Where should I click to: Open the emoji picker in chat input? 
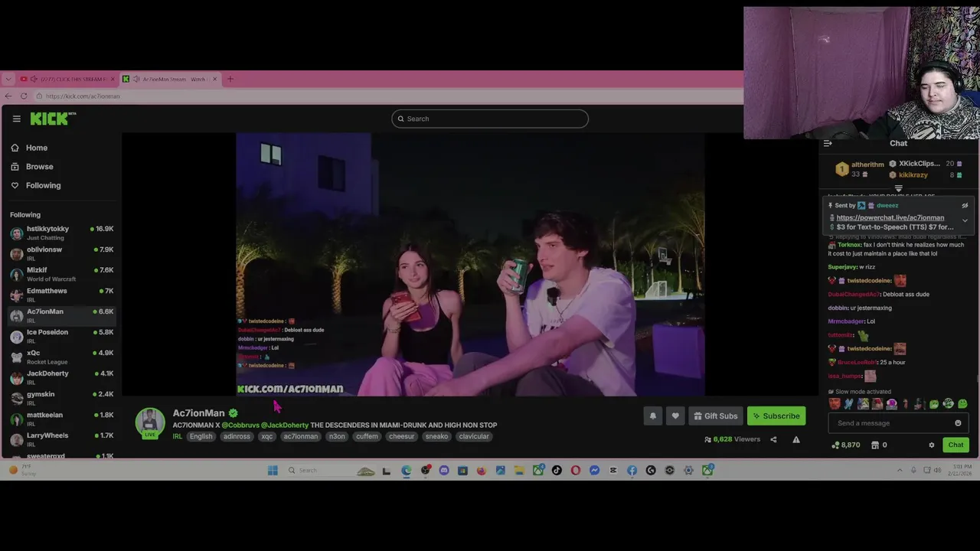[958, 423]
